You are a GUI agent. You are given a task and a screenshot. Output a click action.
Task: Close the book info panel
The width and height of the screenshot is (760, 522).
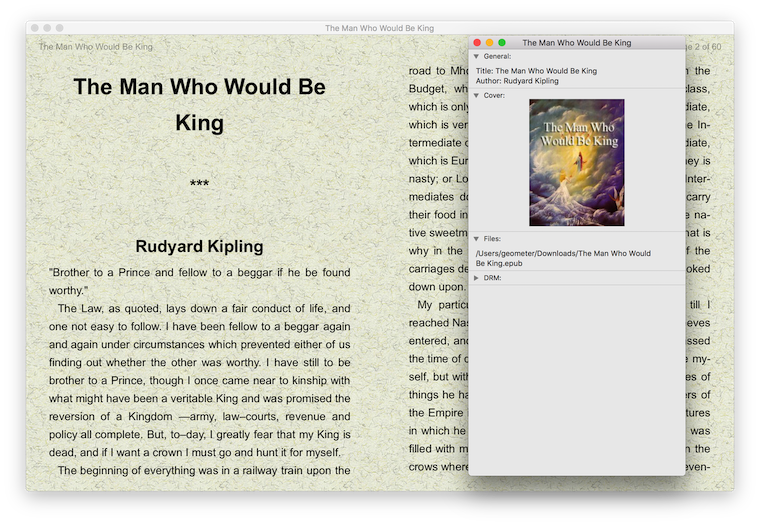coord(477,43)
